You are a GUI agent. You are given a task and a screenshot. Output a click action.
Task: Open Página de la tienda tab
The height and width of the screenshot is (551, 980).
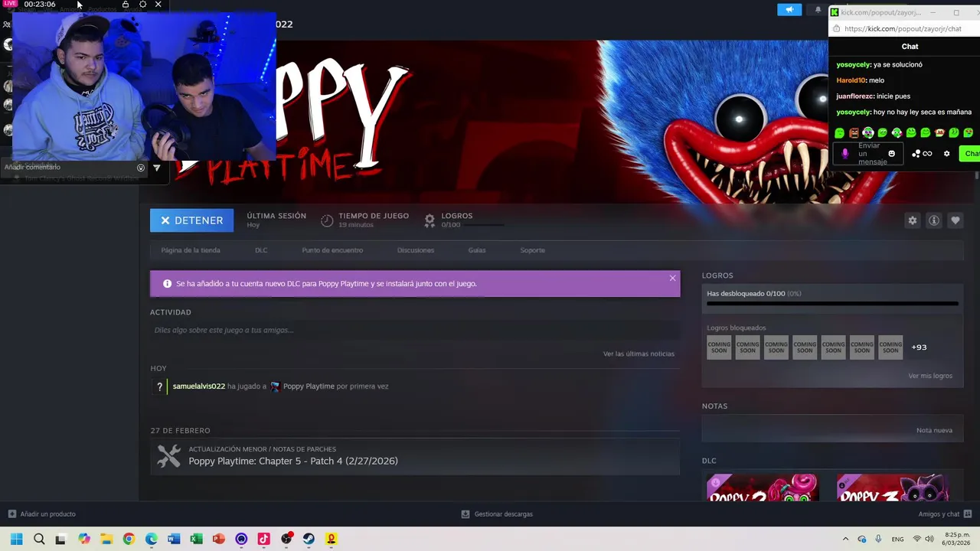click(191, 250)
